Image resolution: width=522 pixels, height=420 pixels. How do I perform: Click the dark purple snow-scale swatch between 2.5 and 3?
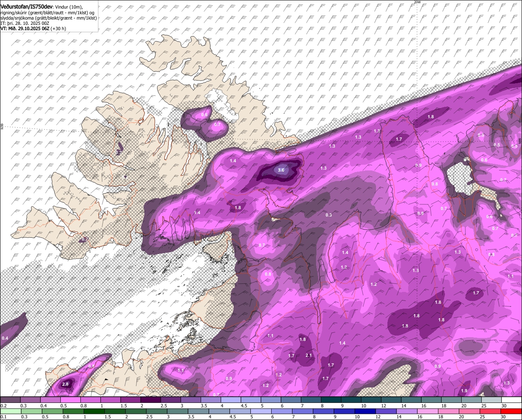(x=170, y=400)
